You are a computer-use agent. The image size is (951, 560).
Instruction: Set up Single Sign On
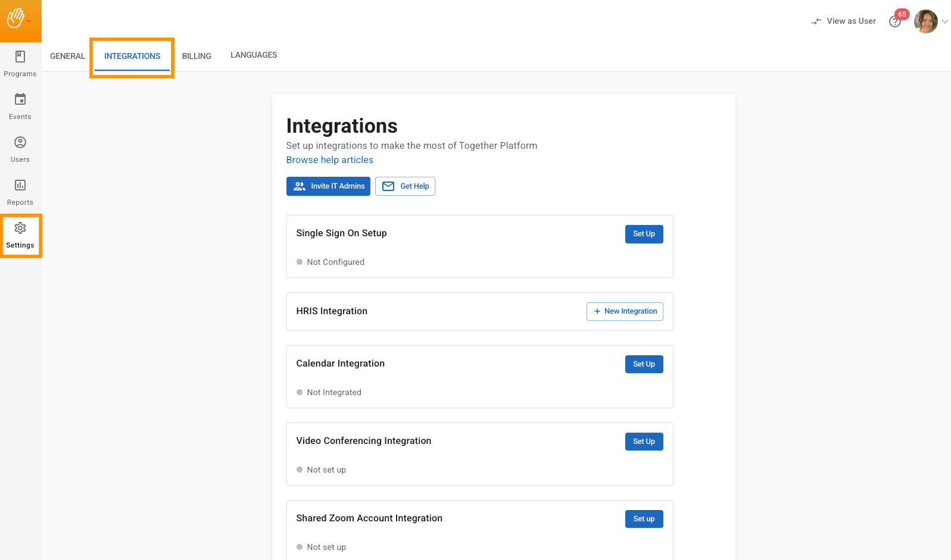[x=644, y=234]
